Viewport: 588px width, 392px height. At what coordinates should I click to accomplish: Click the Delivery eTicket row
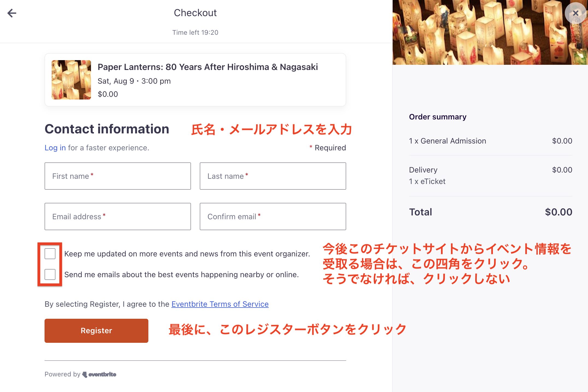pyautogui.click(x=427, y=175)
